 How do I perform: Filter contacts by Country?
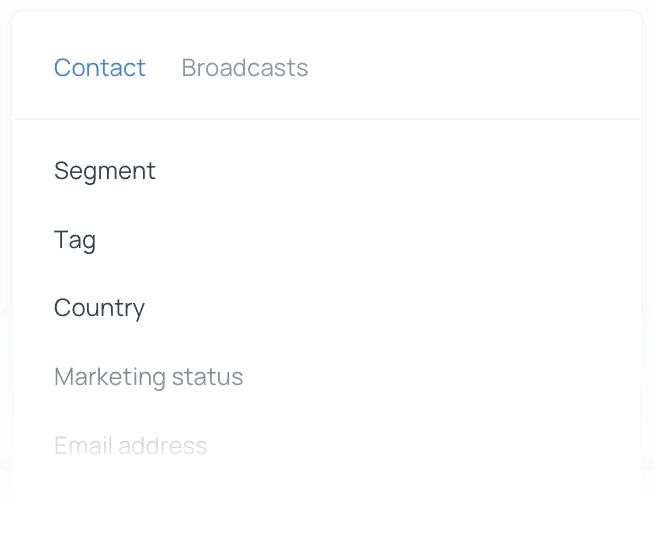tap(99, 308)
